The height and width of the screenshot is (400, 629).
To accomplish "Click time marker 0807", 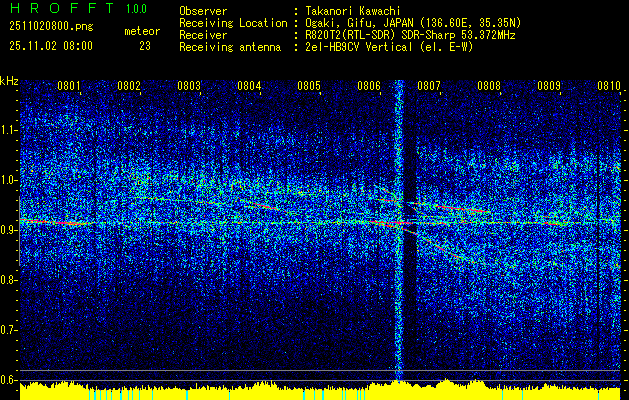I will point(429,86).
